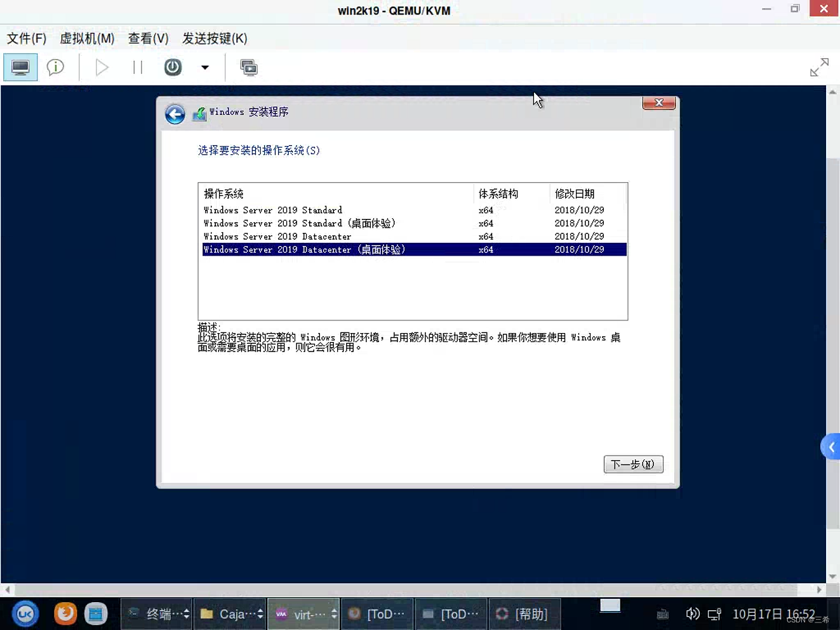The width and height of the screenshot is (840, 630).
Task: Switch to the [帮助] taskbar window
Action: point(524,614)
